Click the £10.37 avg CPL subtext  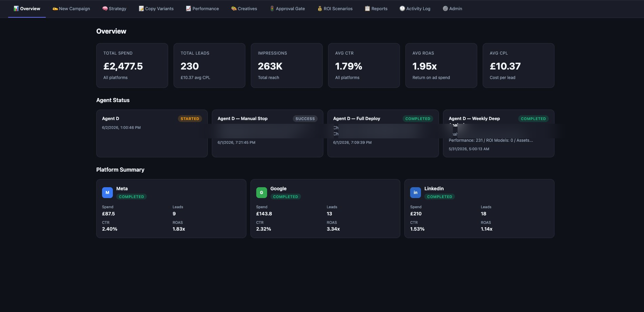pyautogui.click(x=196, y=78)
